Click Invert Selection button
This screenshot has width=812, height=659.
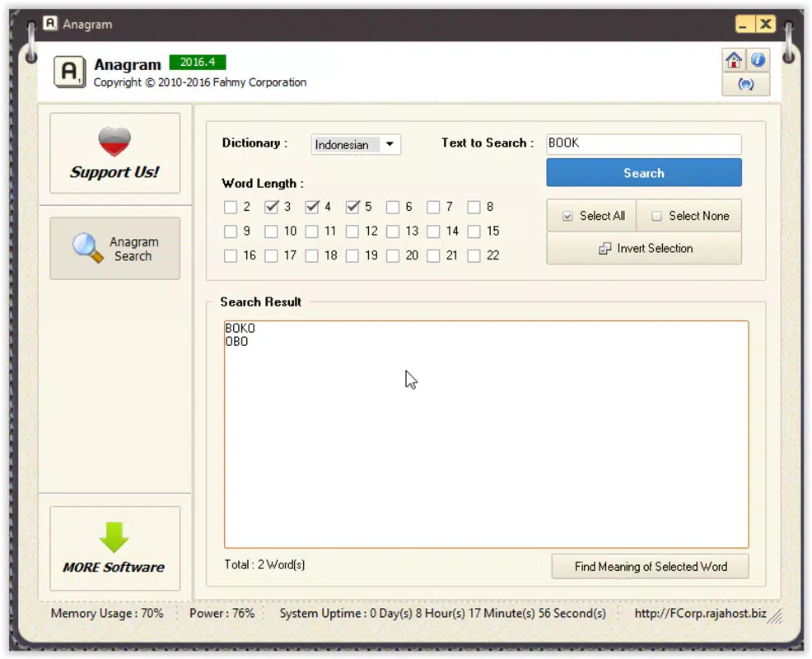pos(644,248)
